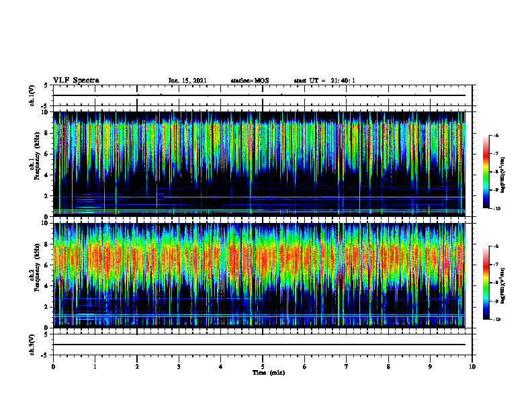Click inside the ch.2 spectrogram panel
This screenshot has height=411, width=532.
coord(259,275)
